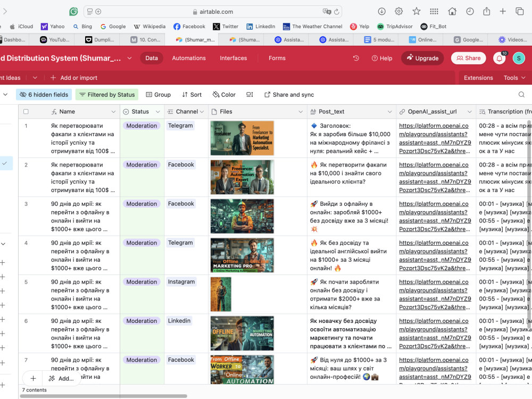Viewport: 532px width, 399px height.
Task: Select the YouTub... browser tab
Action: [55, 40]
